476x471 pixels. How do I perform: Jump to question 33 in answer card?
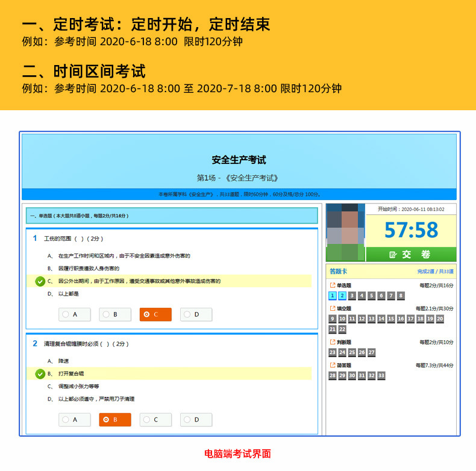381,376
